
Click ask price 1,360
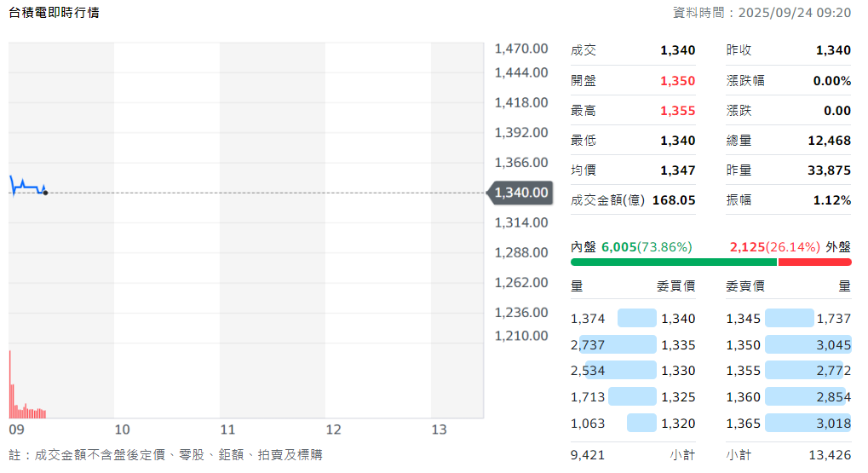pyautogui.click(x=744, y=397)
